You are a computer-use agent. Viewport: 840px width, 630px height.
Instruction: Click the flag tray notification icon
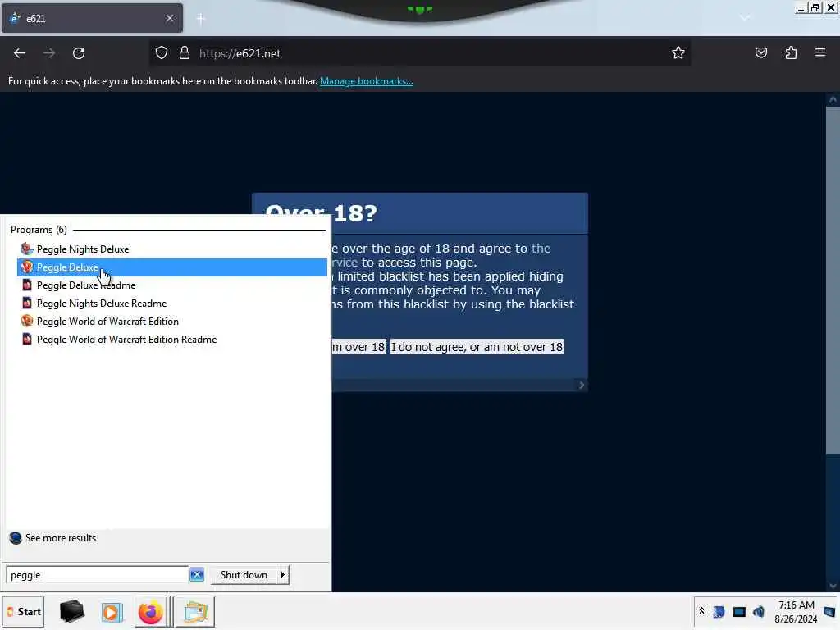[719, 612]
